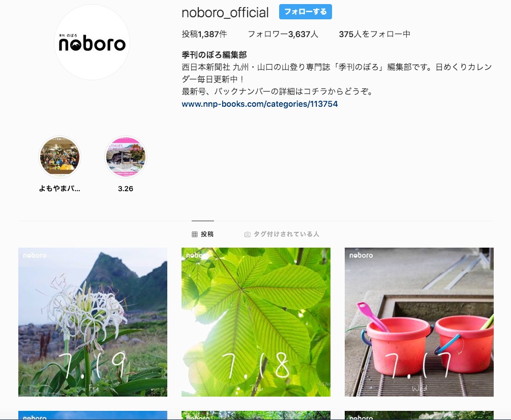Click the noboro_official username heading
Image resolution: width=511 pixels, height=420 pixels.
click(x=225, y=13)
